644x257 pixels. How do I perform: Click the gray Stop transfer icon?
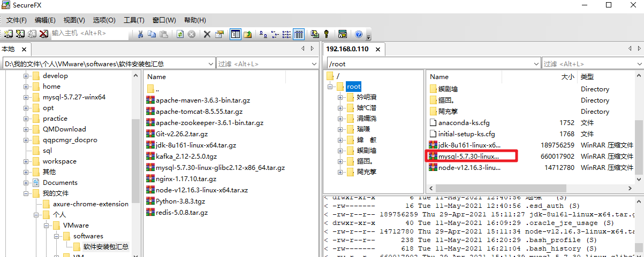191,34
